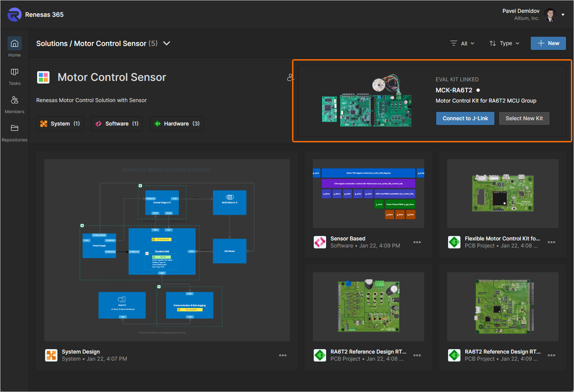Open the Repositories sidebar section
The image size is (574, 392).
pyautogui.click(x=15, y=133)
